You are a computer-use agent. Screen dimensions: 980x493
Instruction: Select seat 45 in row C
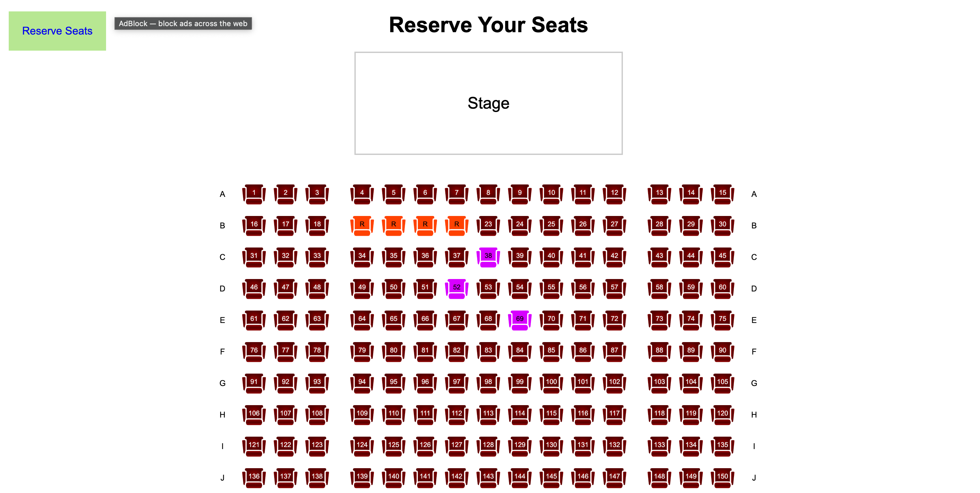pos(722,258)
